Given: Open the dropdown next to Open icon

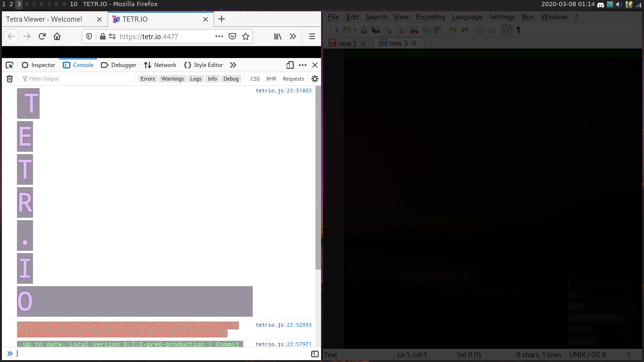Looking at the screenshot, I should (x=355, y=29).
